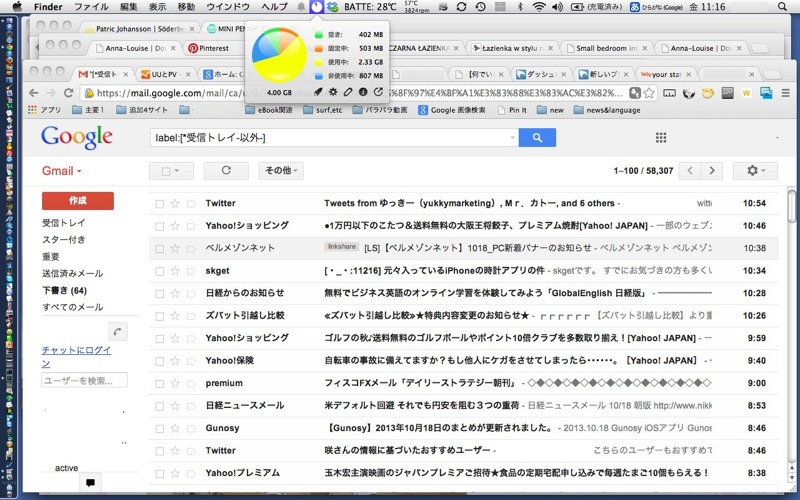Click the blue inactive memory color square
The width and height of the screenshot is (800, 500).
click(x=319, y=76)
